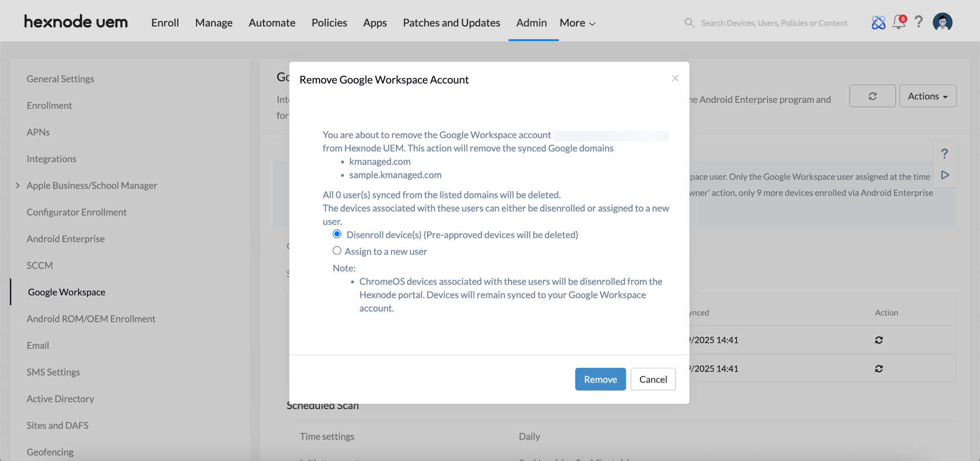
Task: Open Apple Business/School Manager item
Action: coord(92,185)
